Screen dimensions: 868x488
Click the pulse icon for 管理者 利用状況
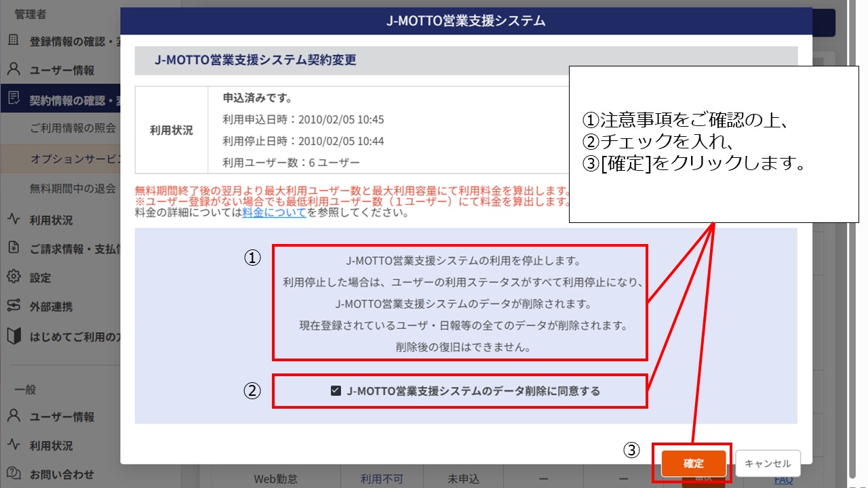pyautogui.click(x=14, y=220)
